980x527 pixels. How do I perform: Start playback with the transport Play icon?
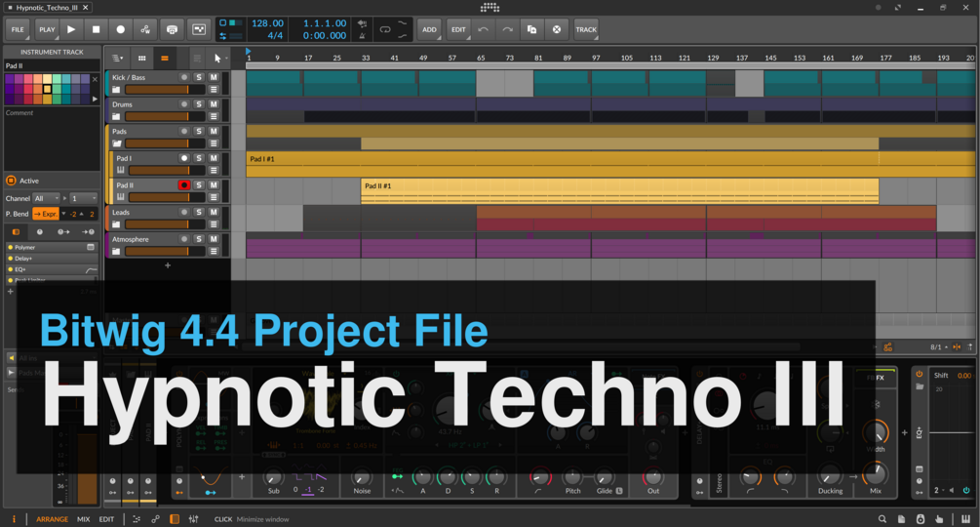pyautogui.click(x=71, y=29)
